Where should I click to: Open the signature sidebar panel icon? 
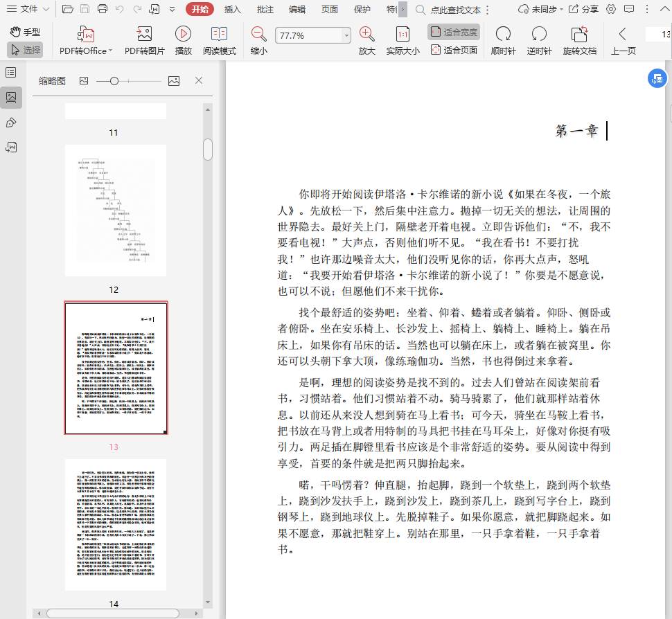[11, 147]
